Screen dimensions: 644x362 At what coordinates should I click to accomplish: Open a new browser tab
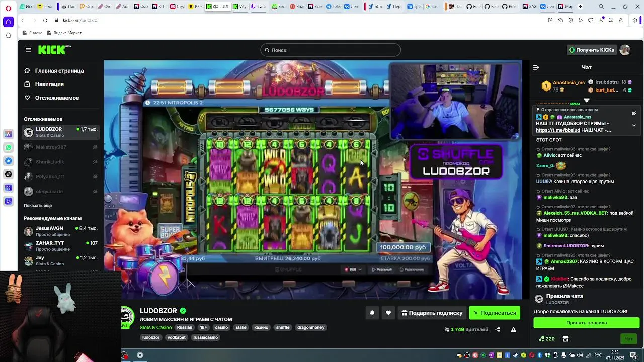[580, 7]
